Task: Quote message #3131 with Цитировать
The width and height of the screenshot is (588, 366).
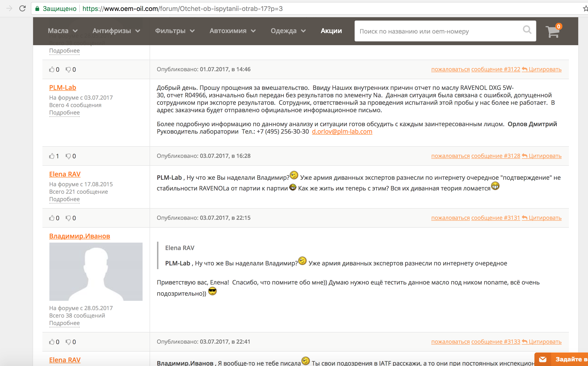Action: 542,218
